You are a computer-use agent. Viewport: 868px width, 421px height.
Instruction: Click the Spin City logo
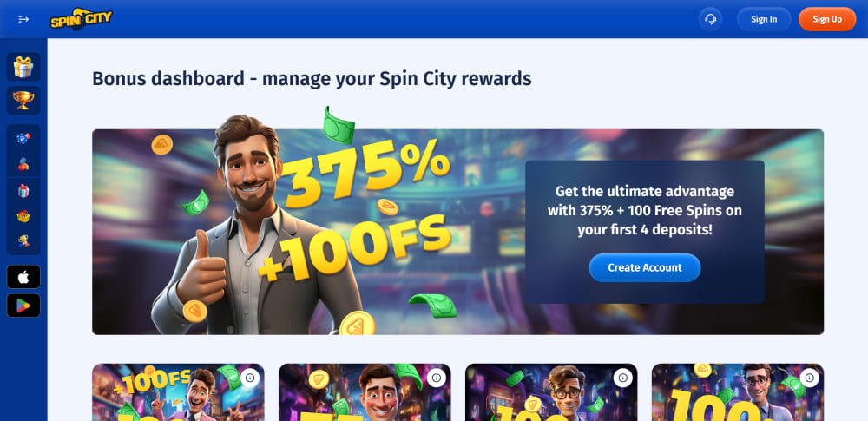[81, 19]
